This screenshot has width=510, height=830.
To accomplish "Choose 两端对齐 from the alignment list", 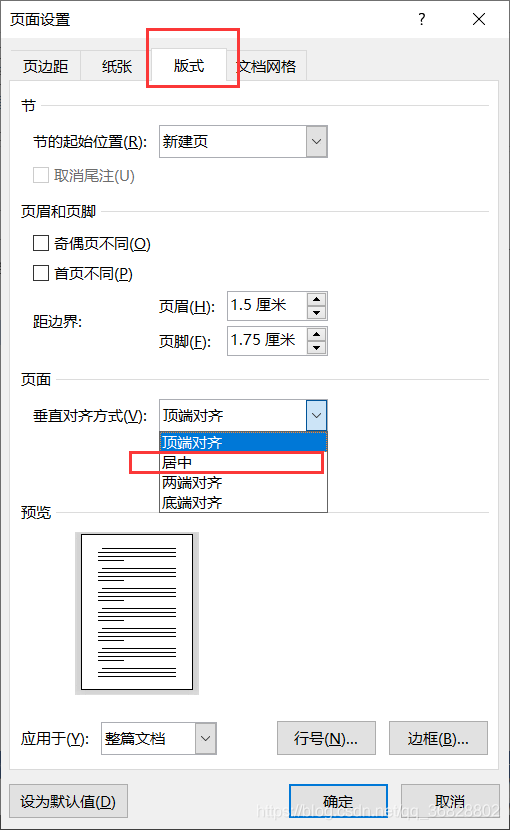I will click(243, 482).
